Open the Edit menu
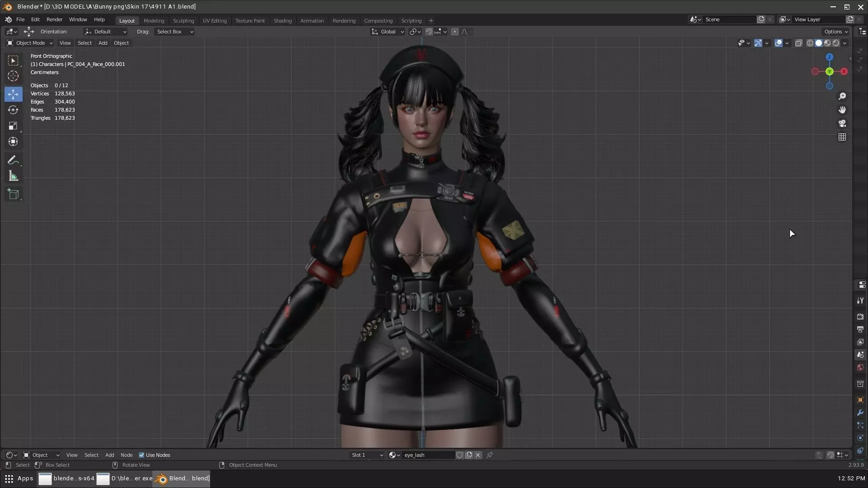This screenshot has height=488, width=868. pos(35,19)
